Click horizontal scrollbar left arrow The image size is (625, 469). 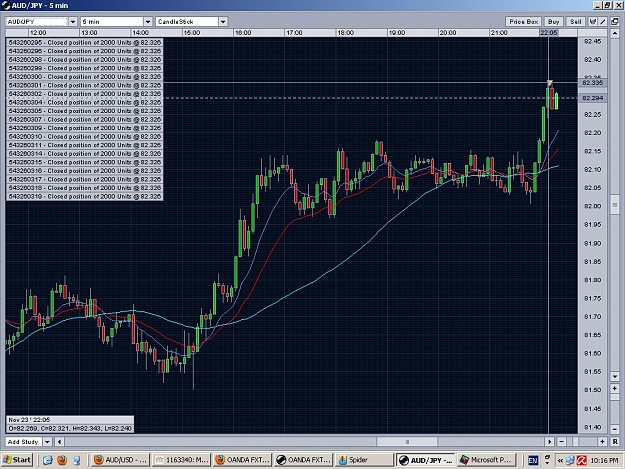[59, 442]
